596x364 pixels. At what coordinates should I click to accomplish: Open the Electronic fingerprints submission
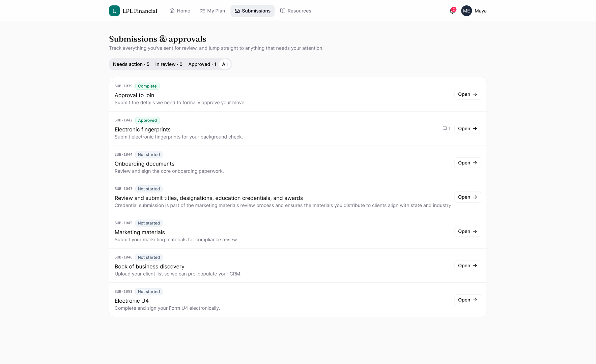point(467,128)
